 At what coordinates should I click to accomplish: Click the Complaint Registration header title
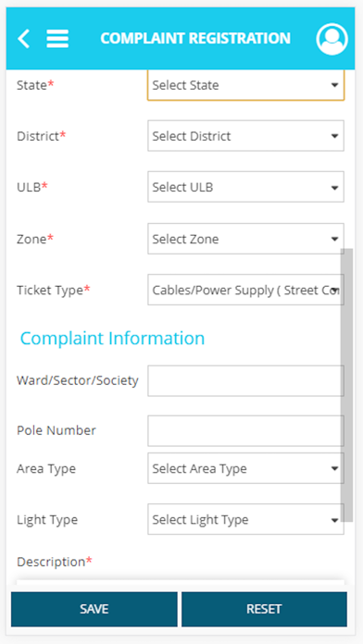[195, 38]
